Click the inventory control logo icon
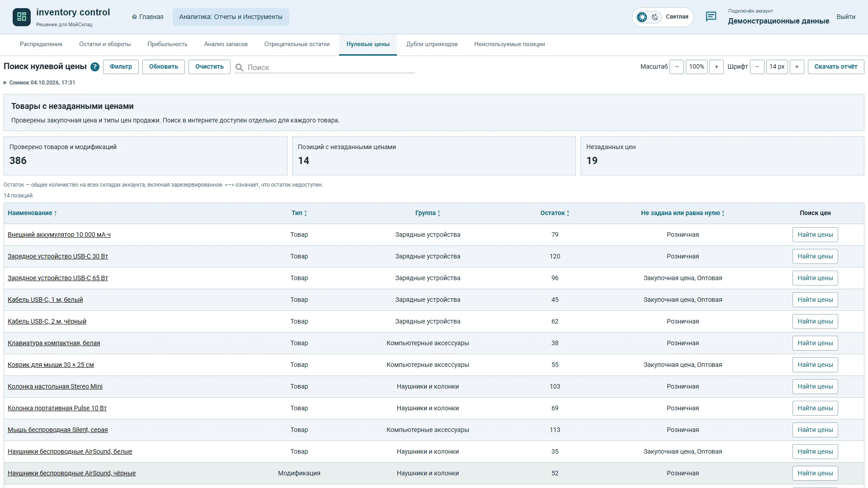The width and height of the screenshot is (868, 488). (21, 17)
